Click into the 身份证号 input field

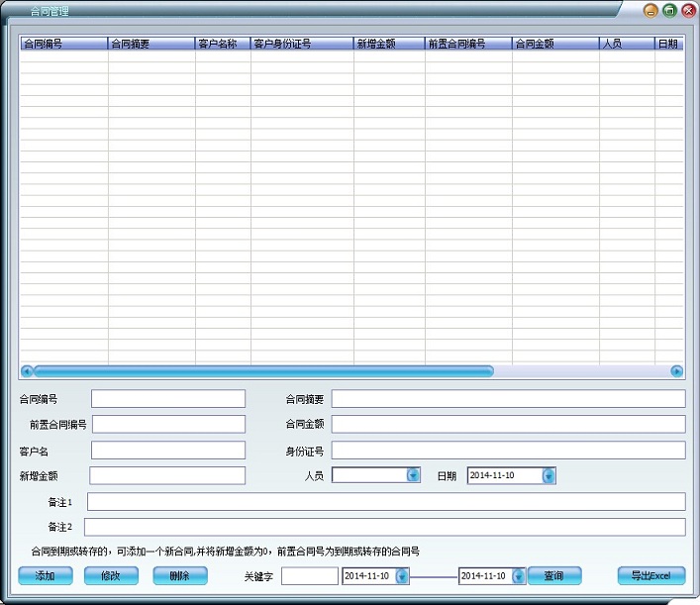[x=508, y=451]
